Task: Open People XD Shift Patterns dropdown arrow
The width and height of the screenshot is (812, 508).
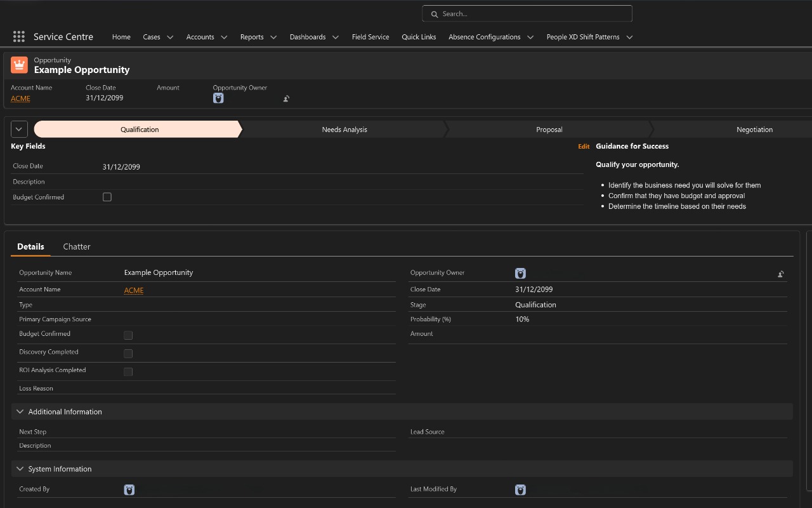Action: (x=629, y=37)
